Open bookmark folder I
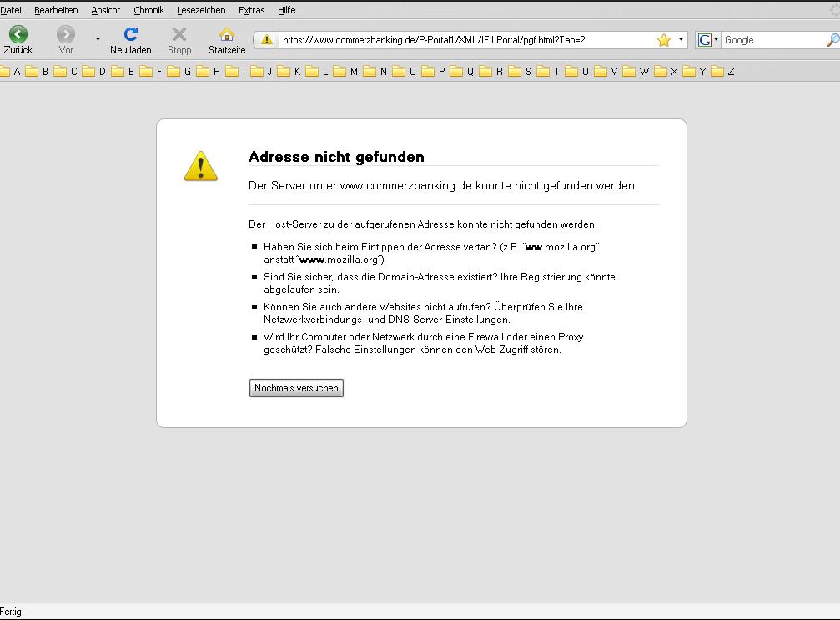The image size is (840, 620). coord(236,71)
